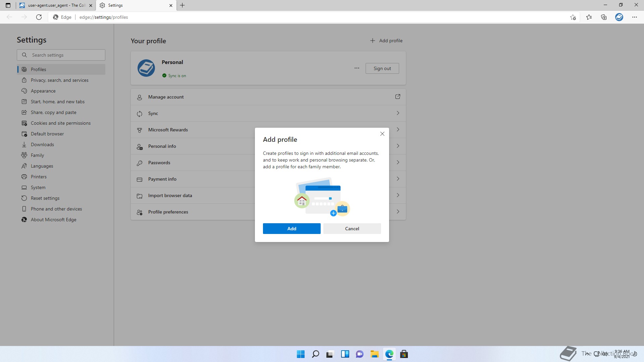
Task: Cancel the Add profile dialog
Action: [352, 229]
